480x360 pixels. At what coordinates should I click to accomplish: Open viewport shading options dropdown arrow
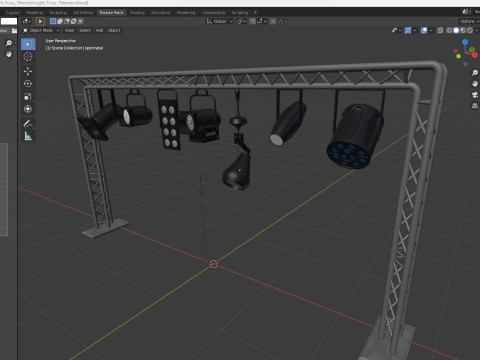pyautogui.click(x=476, y=31)
